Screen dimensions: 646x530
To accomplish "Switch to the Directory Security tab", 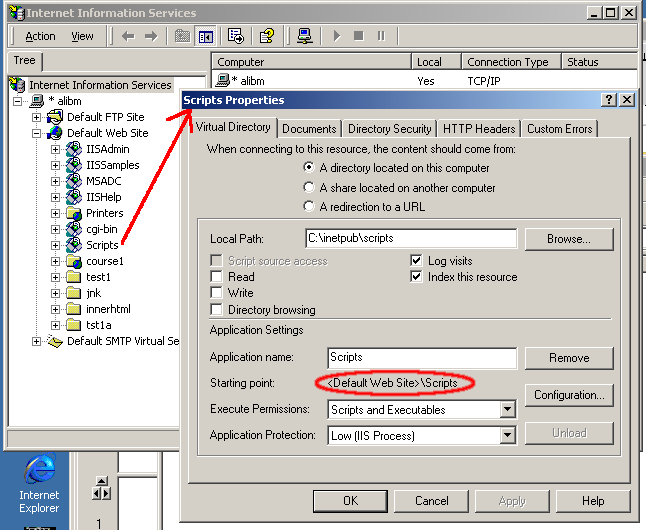I will coord(389,129).
